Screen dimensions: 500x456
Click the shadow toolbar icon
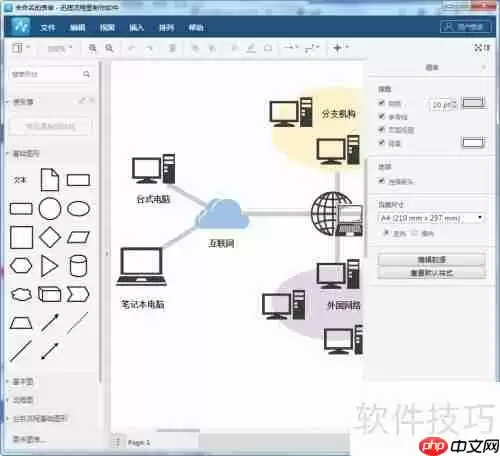point(268,49)
